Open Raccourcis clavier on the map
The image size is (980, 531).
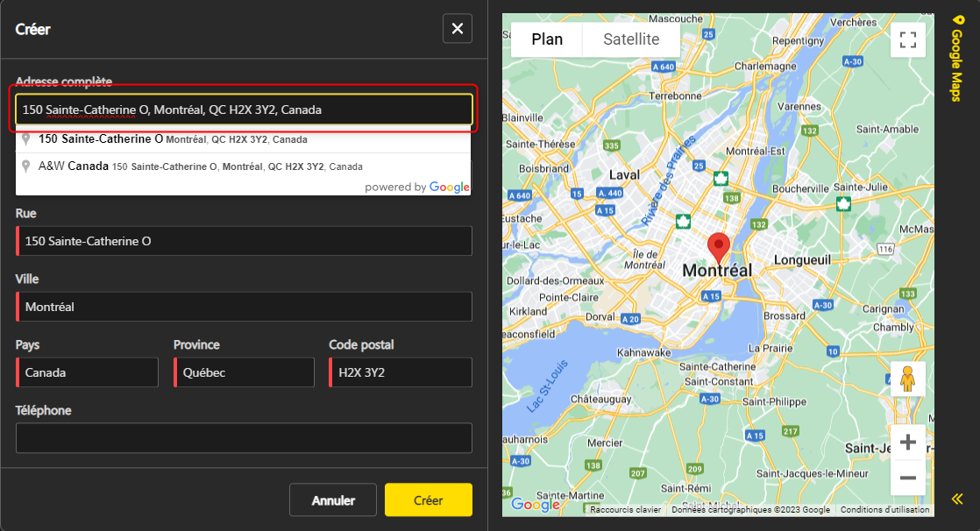[x=625, y=510]
